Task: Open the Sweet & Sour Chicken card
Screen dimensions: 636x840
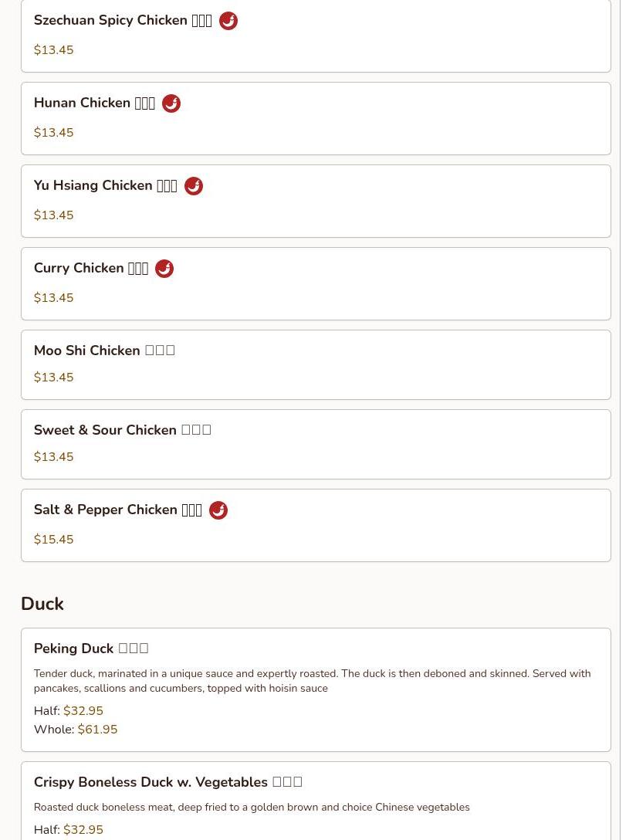Action: 316,444
